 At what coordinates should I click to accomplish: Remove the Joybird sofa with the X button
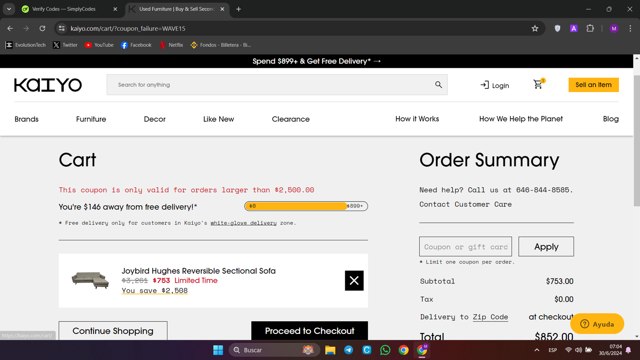(x=354, y=280)
